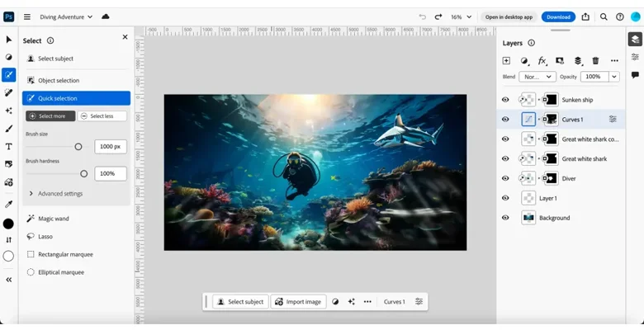The width and height of the screenshot is (644, 330).
Task: Close the Select panel
Action: click(x=125, y=37)
